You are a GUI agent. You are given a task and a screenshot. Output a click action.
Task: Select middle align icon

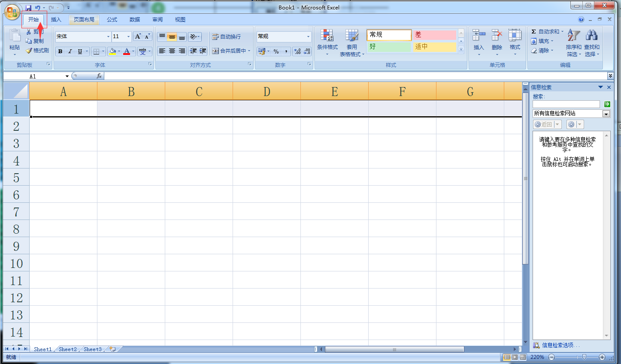(x=172, y=37)
